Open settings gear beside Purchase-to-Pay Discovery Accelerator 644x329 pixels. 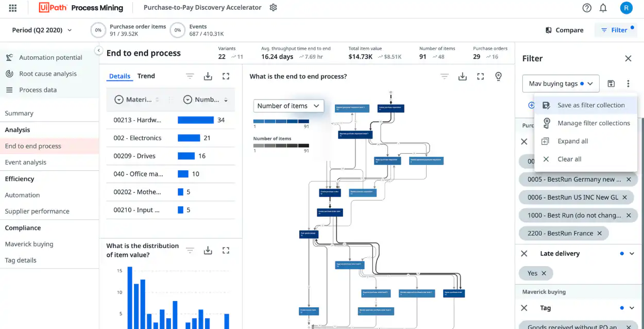[x=274, y=8]
